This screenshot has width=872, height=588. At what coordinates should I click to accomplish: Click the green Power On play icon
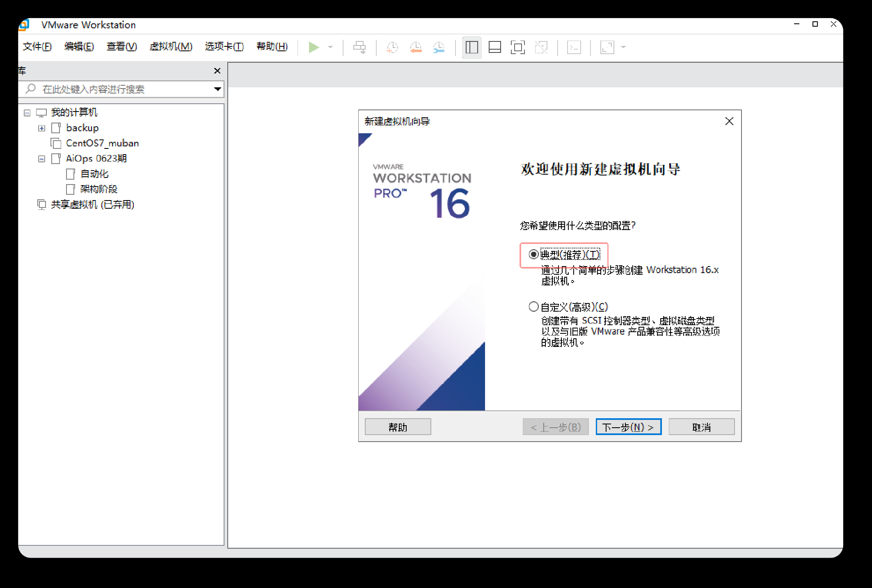click(x=314, y=47)
